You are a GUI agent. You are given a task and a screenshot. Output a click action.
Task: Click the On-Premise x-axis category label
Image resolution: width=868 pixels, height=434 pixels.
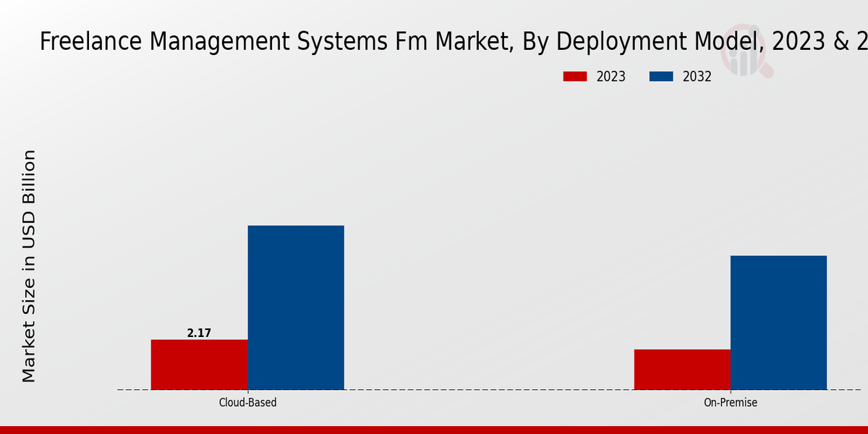tap(731, 403)
